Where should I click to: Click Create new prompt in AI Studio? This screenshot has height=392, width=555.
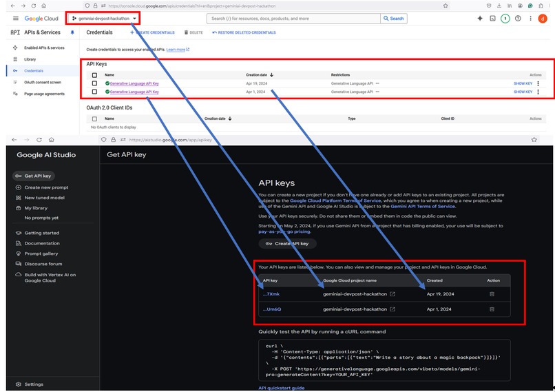pyautogui.click(x=46, y=187)
